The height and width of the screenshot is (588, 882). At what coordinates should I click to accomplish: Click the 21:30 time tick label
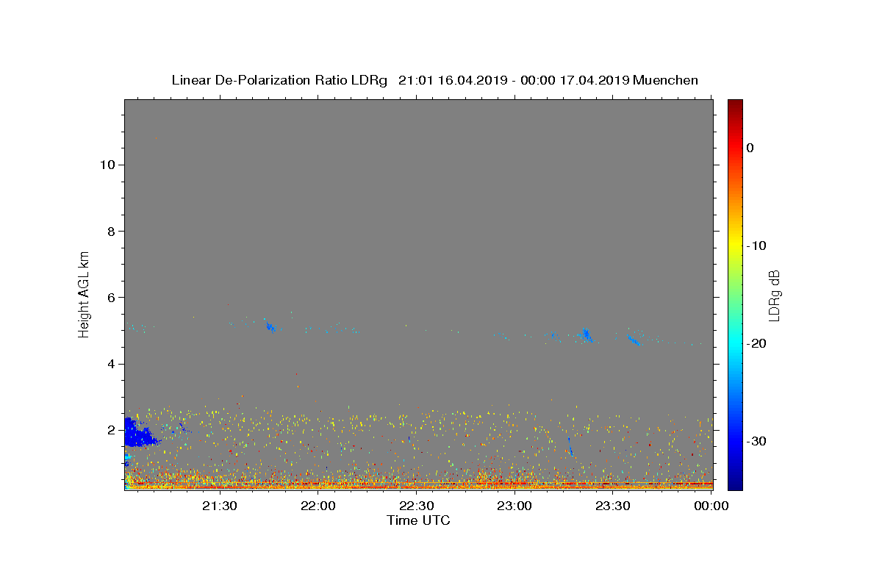pyautogui.click(x=219, y=506)
